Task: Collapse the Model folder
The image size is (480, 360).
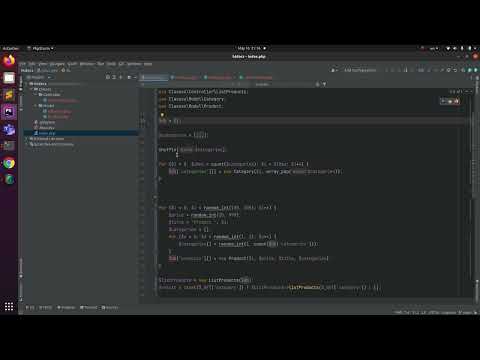Action: (36, 106)
